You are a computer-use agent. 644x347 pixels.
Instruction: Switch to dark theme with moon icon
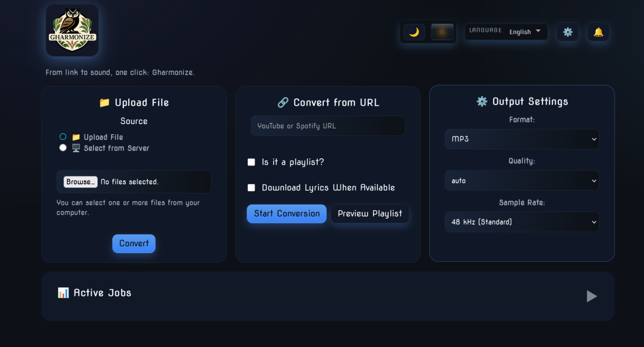click(x=414, y=32)
